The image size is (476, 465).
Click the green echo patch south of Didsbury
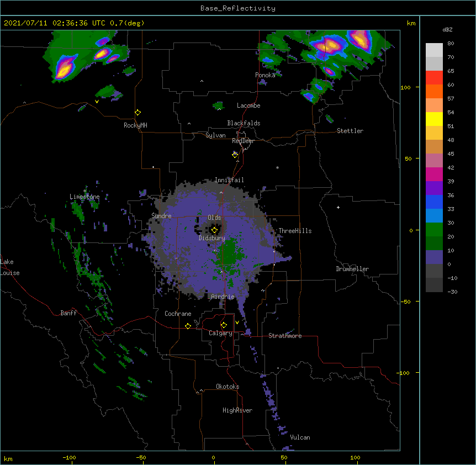(x=229, y=251)
